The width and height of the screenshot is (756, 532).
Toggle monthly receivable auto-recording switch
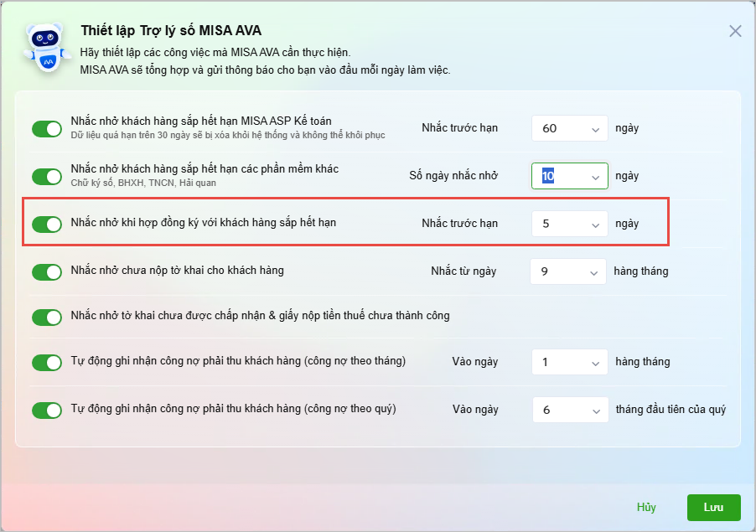[47, 363]
